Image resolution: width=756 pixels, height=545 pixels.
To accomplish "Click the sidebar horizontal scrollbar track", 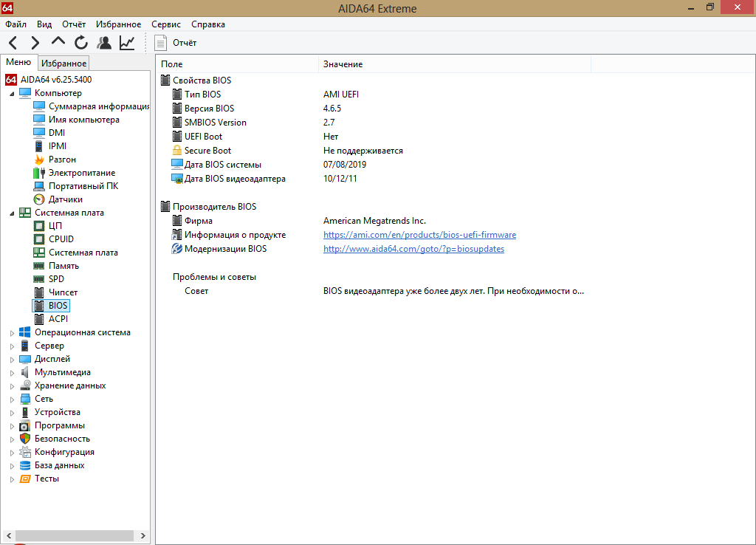I will tap(75, 536).
